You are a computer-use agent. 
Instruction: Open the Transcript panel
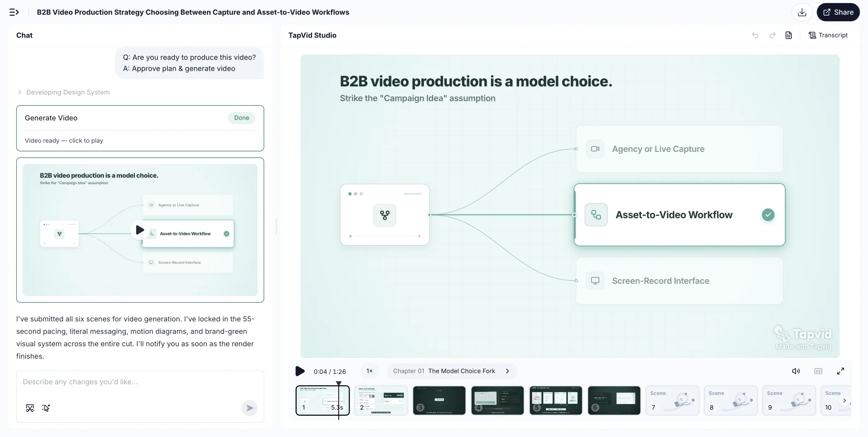828,35
